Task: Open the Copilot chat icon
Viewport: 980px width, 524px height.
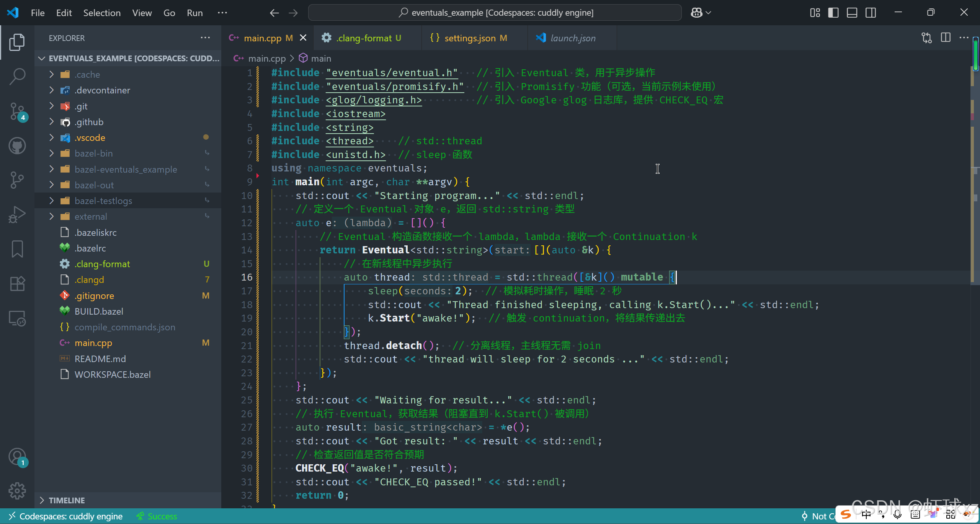Action: click(x=696, y=13)
